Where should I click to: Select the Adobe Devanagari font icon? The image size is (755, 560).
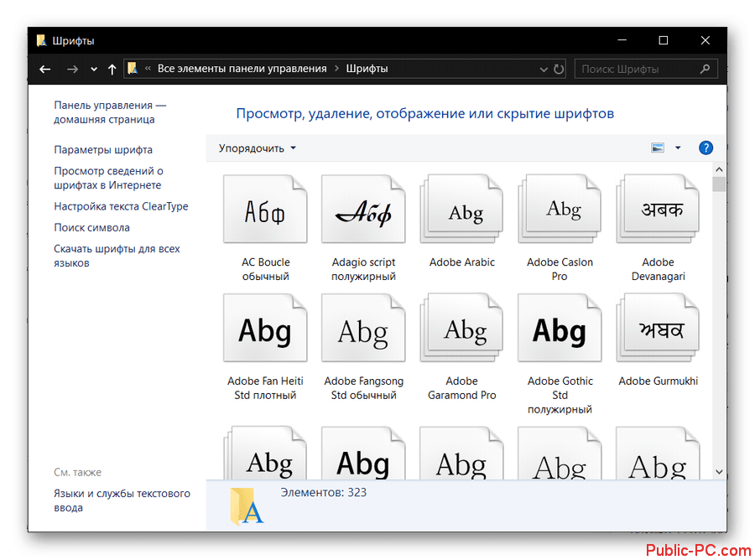tap(658, 210)
